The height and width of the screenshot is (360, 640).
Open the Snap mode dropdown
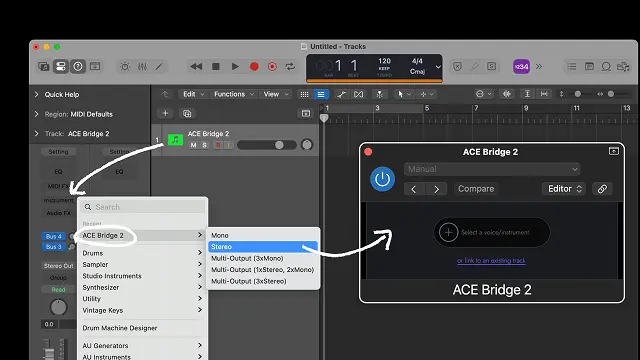tap(484, 94)
